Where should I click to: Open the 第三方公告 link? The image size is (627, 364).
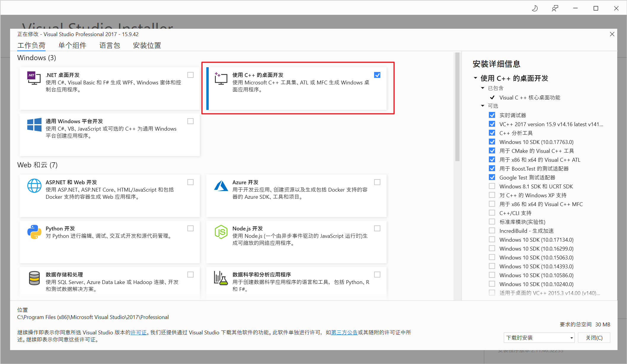(x=344, y=332)
